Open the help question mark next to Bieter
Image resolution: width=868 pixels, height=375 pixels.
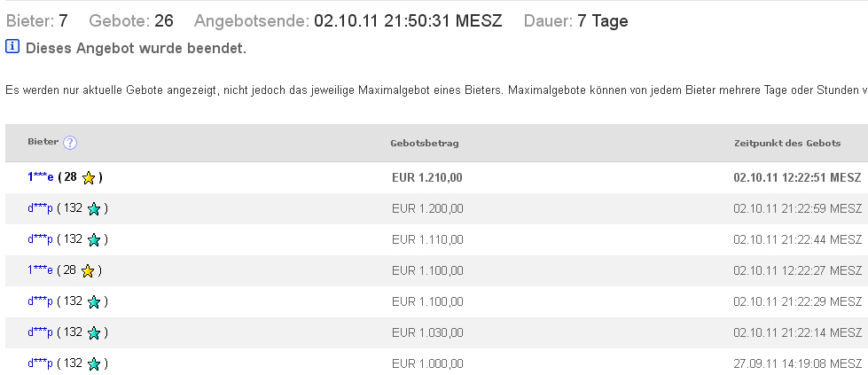click(70, 143)
